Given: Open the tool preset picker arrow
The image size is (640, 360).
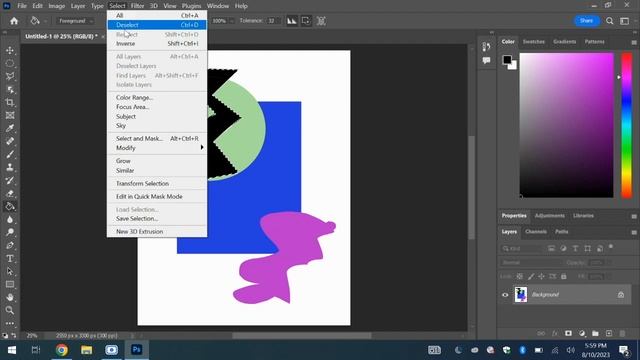Looking at the screenshot, I should coord(45,21).
